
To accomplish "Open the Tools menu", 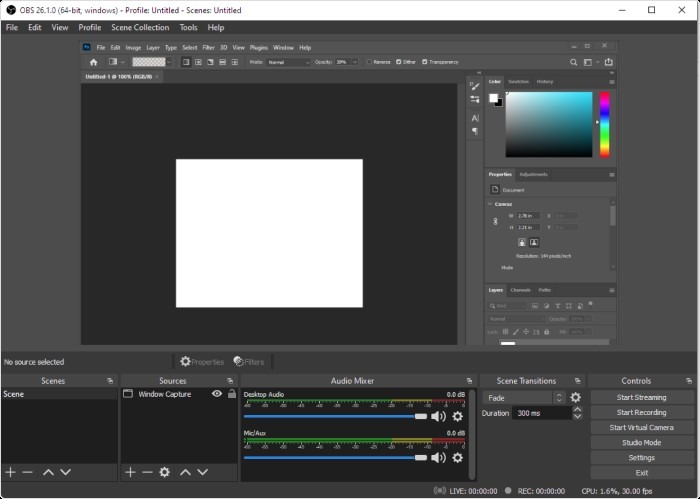I will 188,28.
